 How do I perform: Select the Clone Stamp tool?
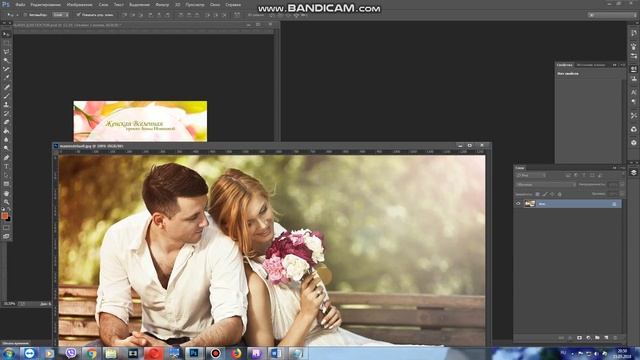pos(6,104)
